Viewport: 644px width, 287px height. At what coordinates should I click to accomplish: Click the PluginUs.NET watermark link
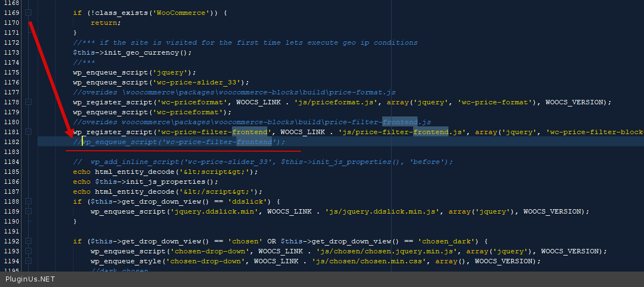(x=30, y=279)
